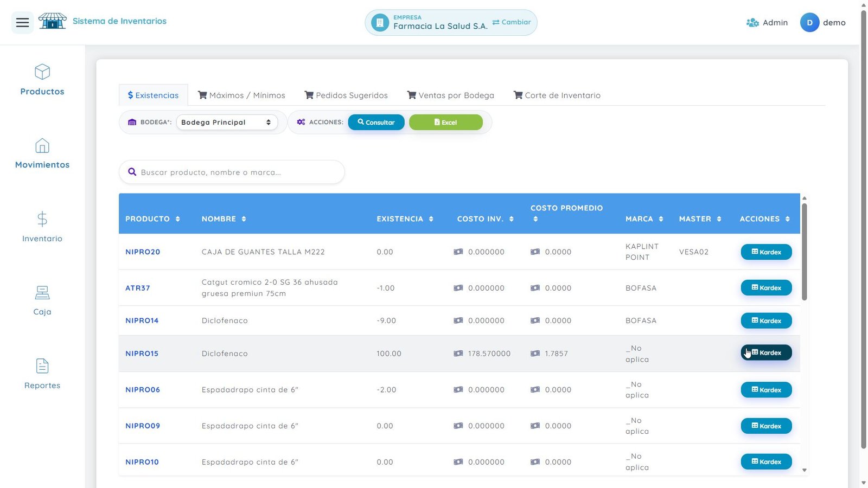Open the Corte de Inventario tab
The height and width of the screenshot is (488, 868).
557,95
